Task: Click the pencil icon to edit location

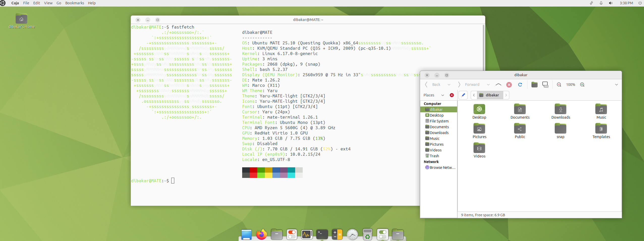Action: pos(463,95)
